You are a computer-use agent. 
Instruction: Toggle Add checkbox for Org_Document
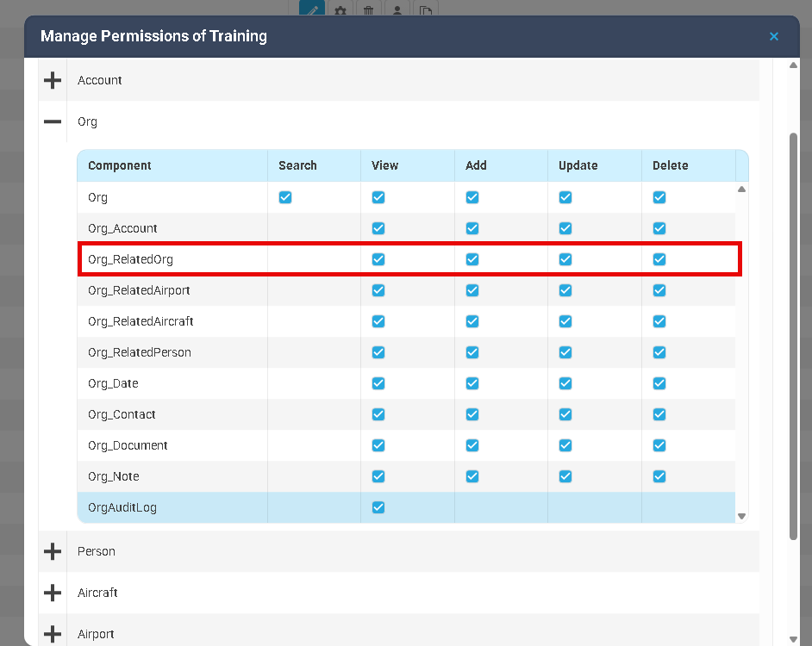click(x=472, y=445)
